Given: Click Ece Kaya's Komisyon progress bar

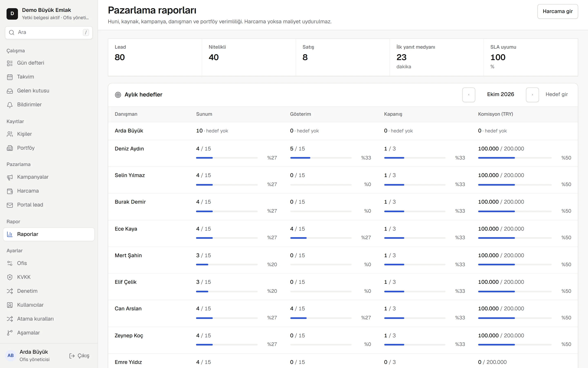Looking at the screenshot, I should click(x=515, y=238).
